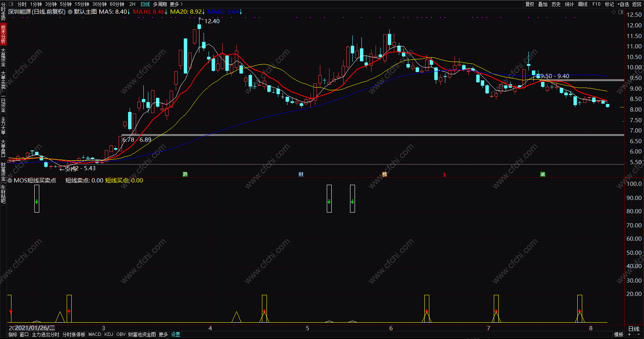Open the 财富资金 sidebar tab

pyautogui.click(x=3, y=171)
